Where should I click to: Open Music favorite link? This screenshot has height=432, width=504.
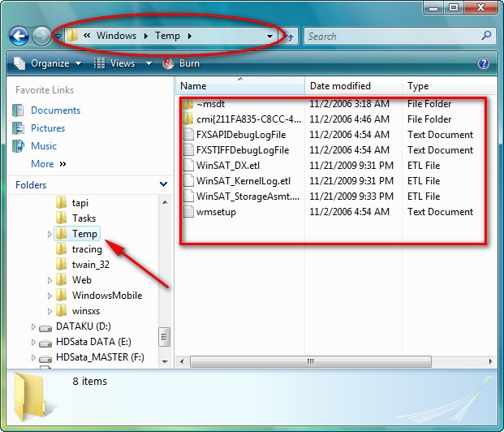pyautogui.click(x=44, y=146)
